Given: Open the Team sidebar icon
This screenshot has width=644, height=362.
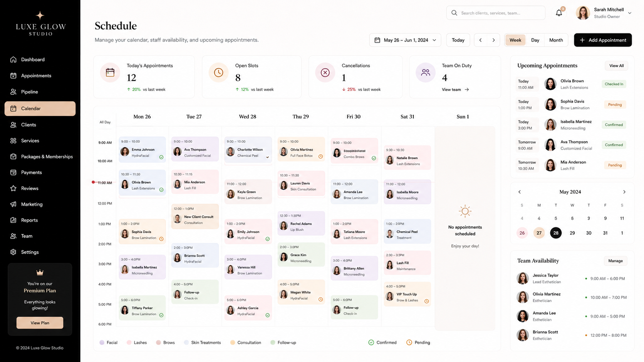Looking at the screenshot, I should click(x=13, y=236).
